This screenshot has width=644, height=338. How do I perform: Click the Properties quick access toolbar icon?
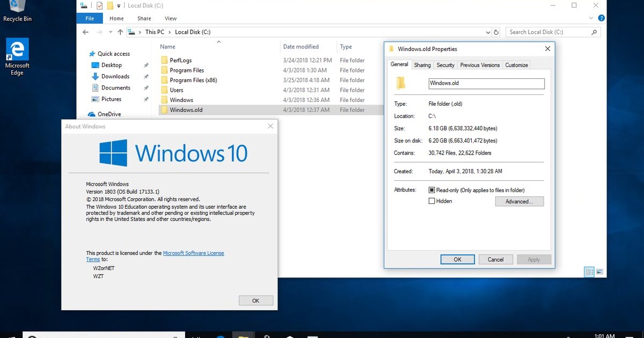pyautogui.click(x=99, y=5)
